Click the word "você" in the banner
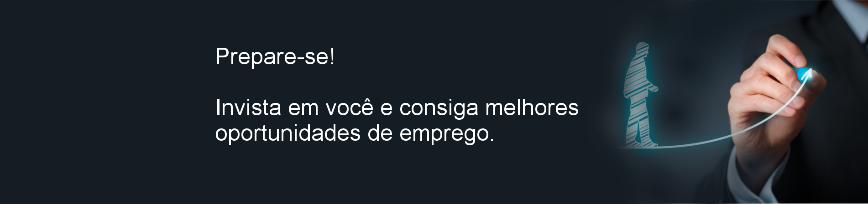The height and width of the screenshot is (204, 868). pos(350,108)
